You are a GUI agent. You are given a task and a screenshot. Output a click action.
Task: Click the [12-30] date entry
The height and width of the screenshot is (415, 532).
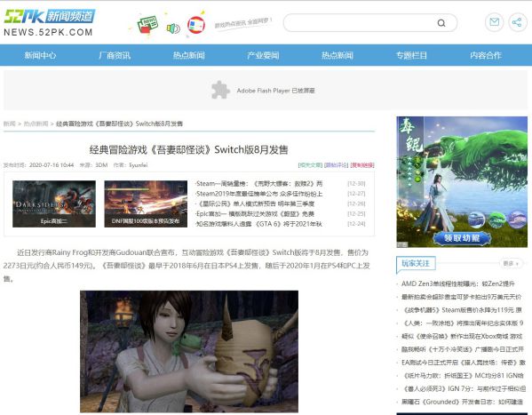pyautogui.click(x=356, y=184)
